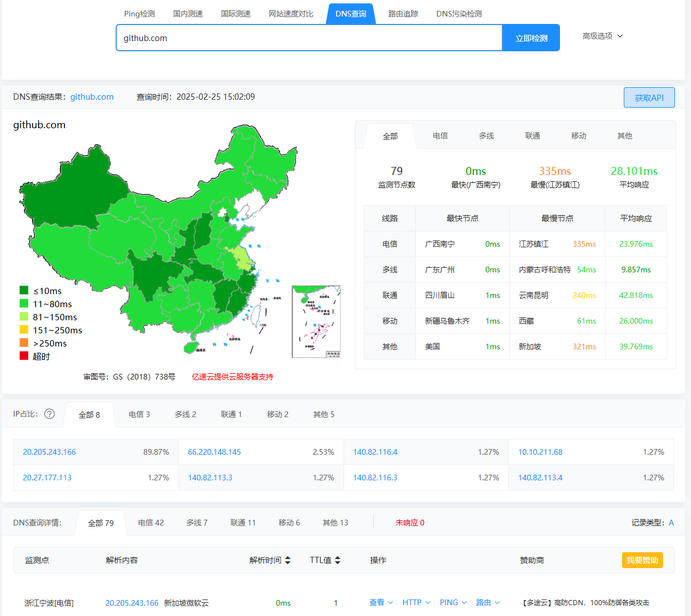
Task: Open IP link 140.82.113.3
Action: coord(210,478)
